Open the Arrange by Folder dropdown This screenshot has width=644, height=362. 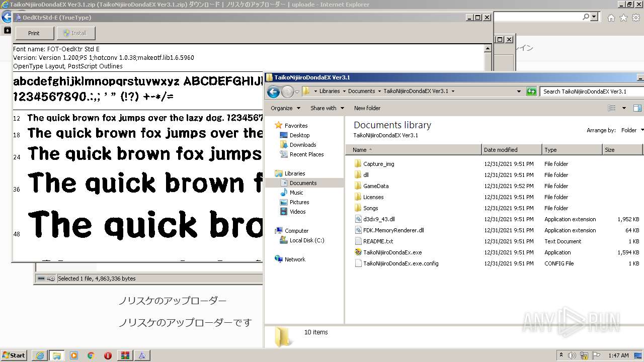click(x=632, y=130)
